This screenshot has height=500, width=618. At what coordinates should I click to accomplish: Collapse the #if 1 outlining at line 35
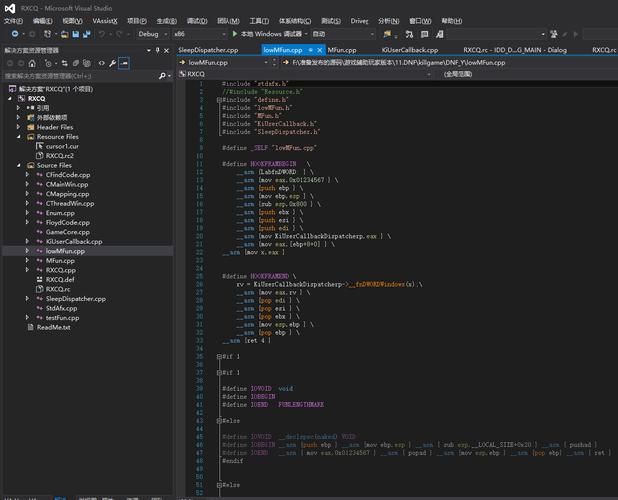(x=219, y=357)
